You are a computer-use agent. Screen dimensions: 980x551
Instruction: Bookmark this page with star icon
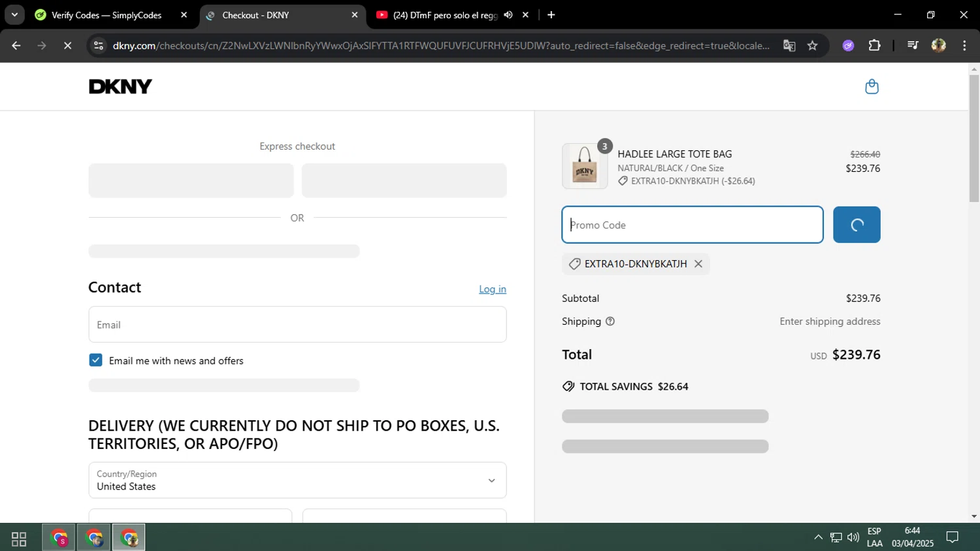[812, 46]
